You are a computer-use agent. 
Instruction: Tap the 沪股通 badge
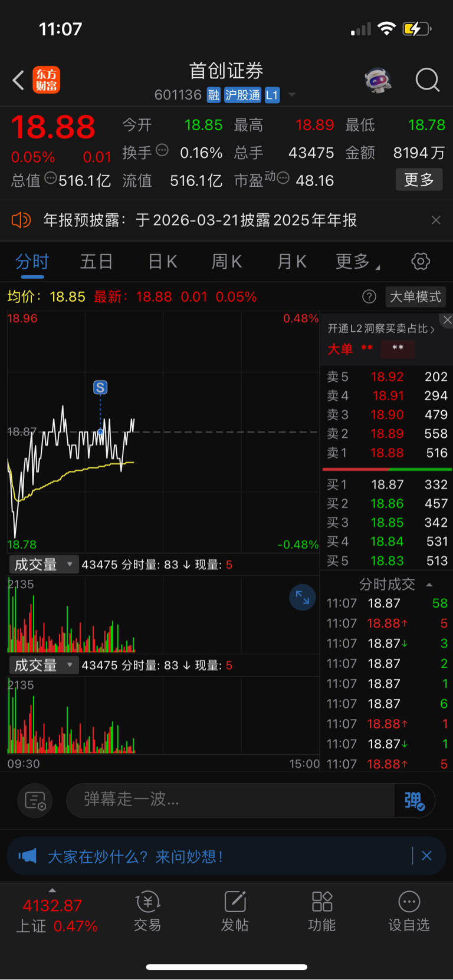click(242, 95)
